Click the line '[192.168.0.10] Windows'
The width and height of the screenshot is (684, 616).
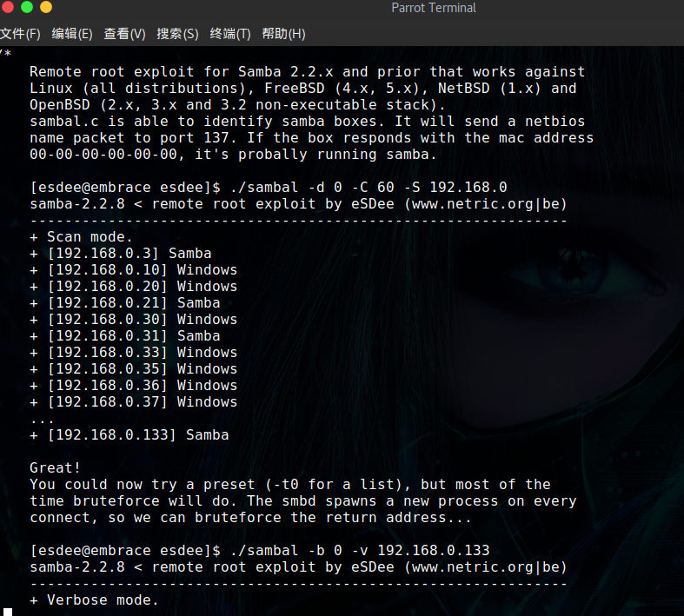134,270
